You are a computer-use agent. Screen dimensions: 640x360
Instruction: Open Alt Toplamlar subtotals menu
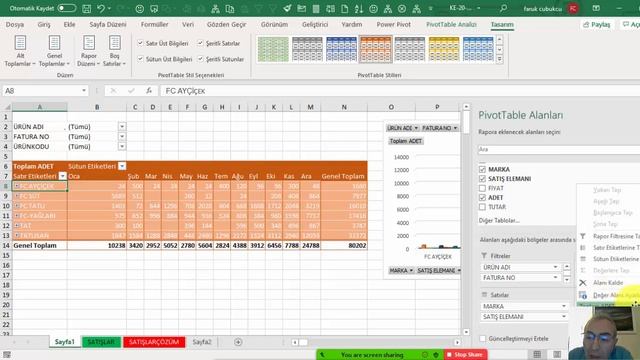pos(20,51)
